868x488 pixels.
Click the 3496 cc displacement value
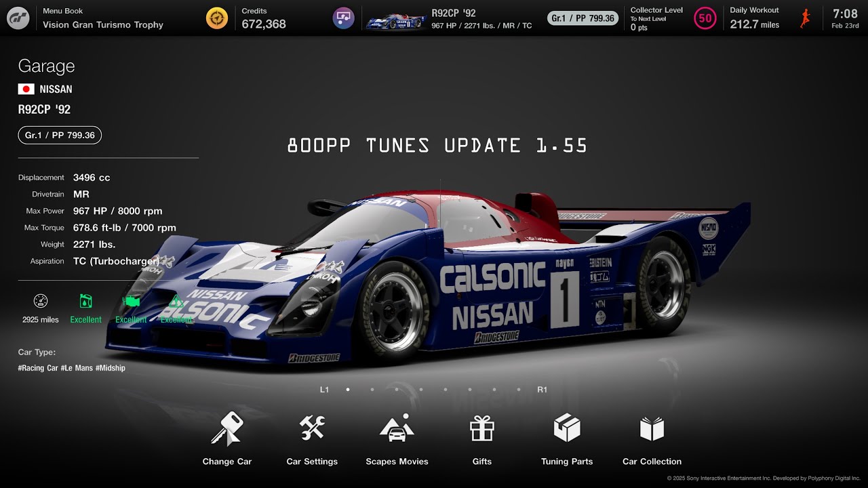tap(92, 178)
